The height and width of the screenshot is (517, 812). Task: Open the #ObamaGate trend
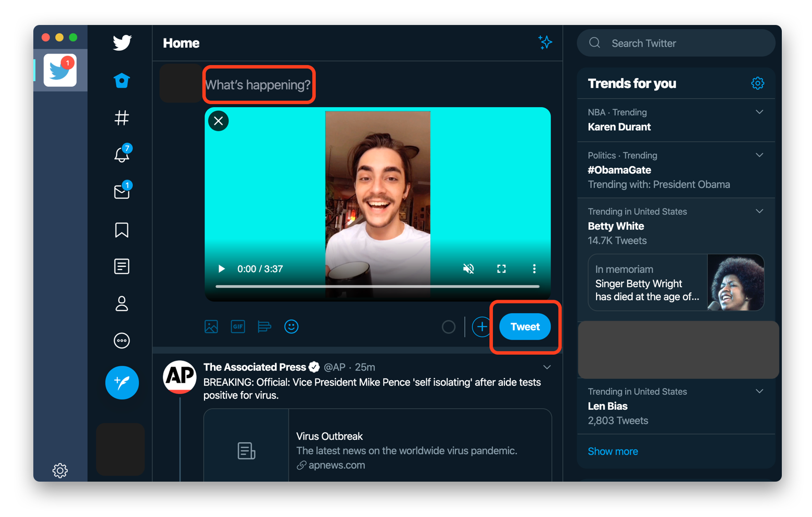[x=619, y=170]
